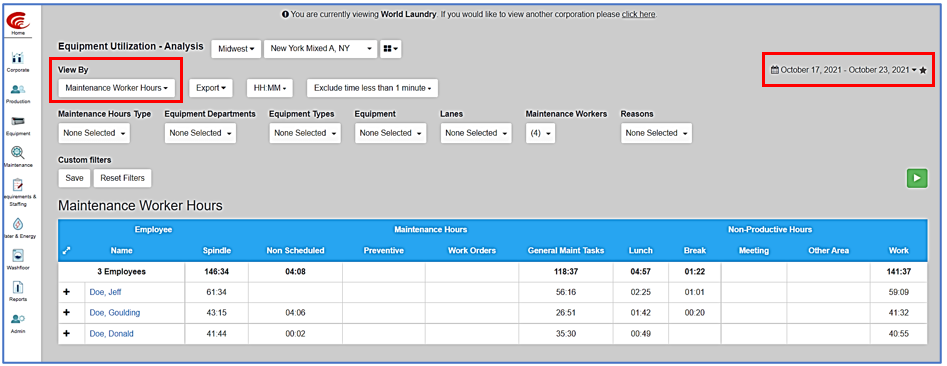
Task: Expand the Doe, Goulding row
Action: click(x=66, y=312)
